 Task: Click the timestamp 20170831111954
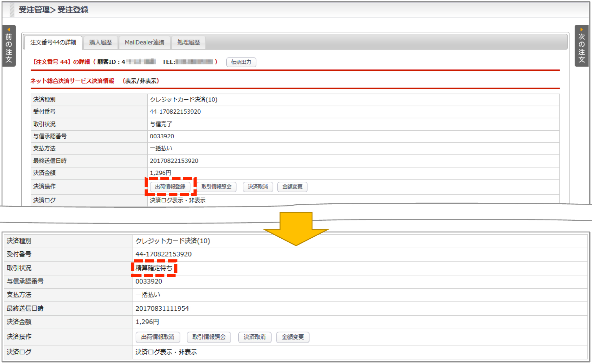point(162,309)
